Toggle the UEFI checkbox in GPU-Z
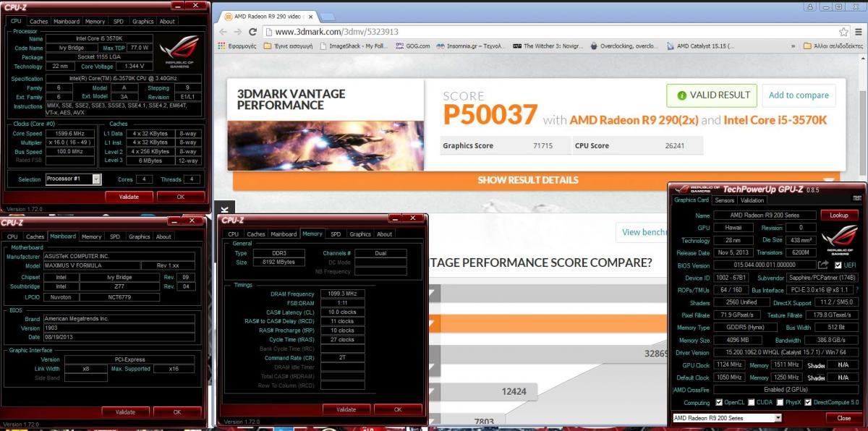The height and width of the screenshot is (431, 868). 838,265
